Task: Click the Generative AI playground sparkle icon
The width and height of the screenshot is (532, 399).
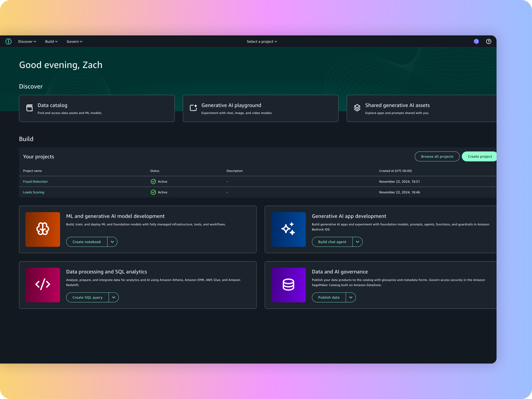Action: (x=193, y=108)
